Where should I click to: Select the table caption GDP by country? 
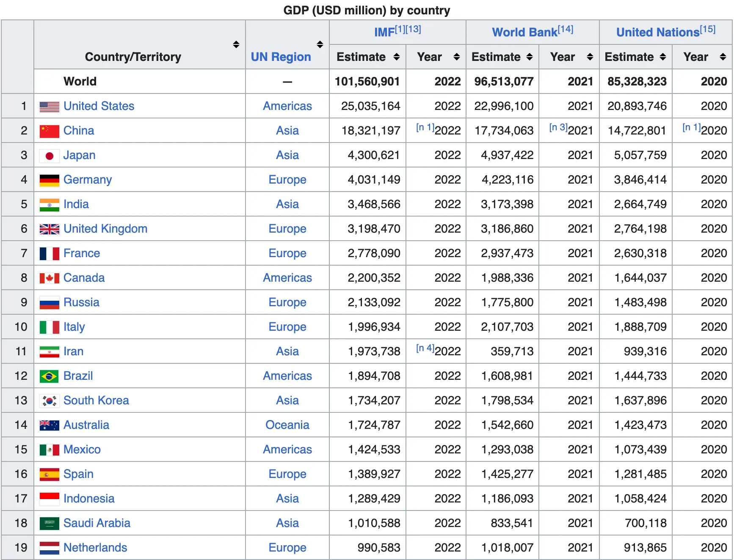click(367, 10)
